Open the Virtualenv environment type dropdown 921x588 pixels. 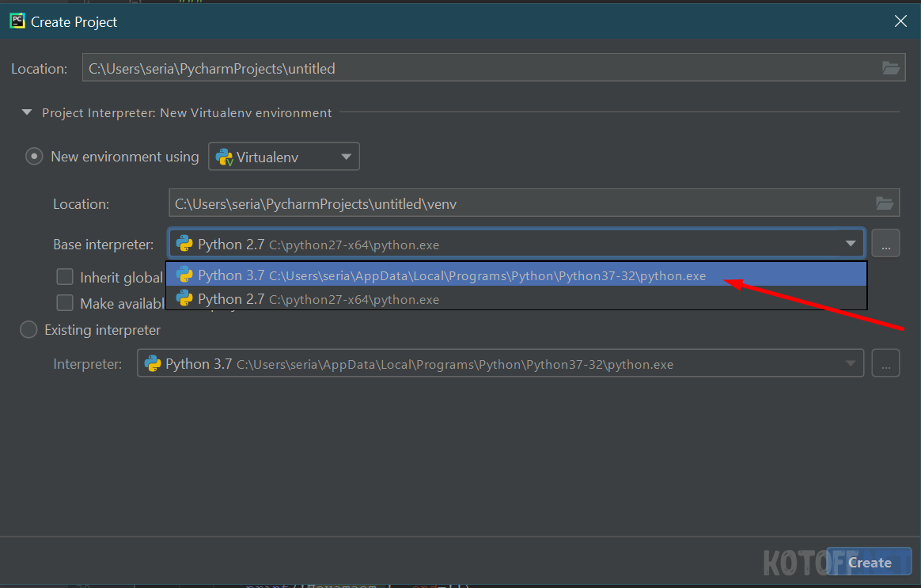click(x=346, y=157)
